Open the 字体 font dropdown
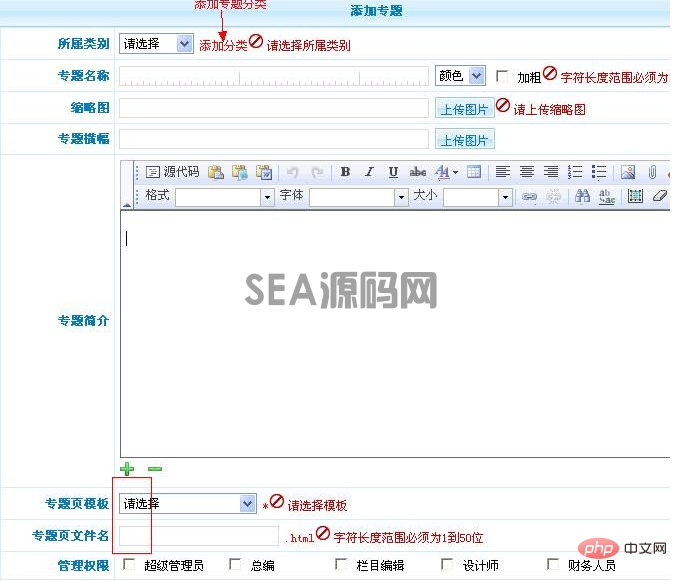 [x=359, y=197]
